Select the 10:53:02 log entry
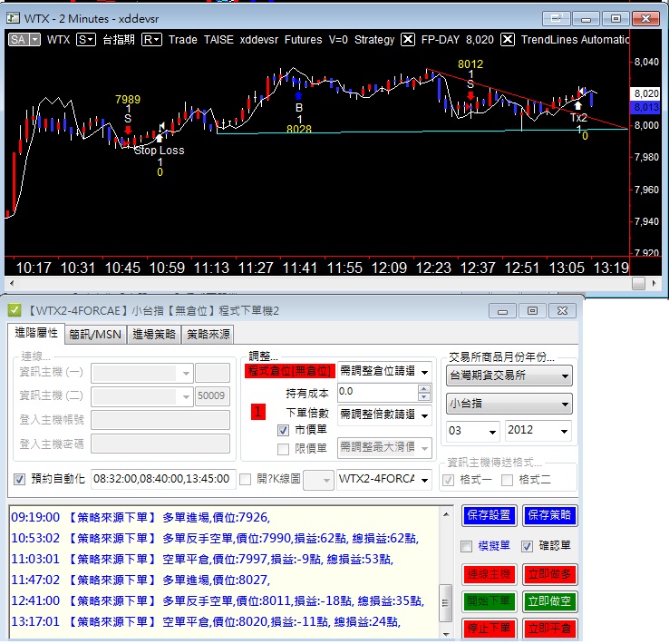669x644 pixels. [x=215, y=539]
